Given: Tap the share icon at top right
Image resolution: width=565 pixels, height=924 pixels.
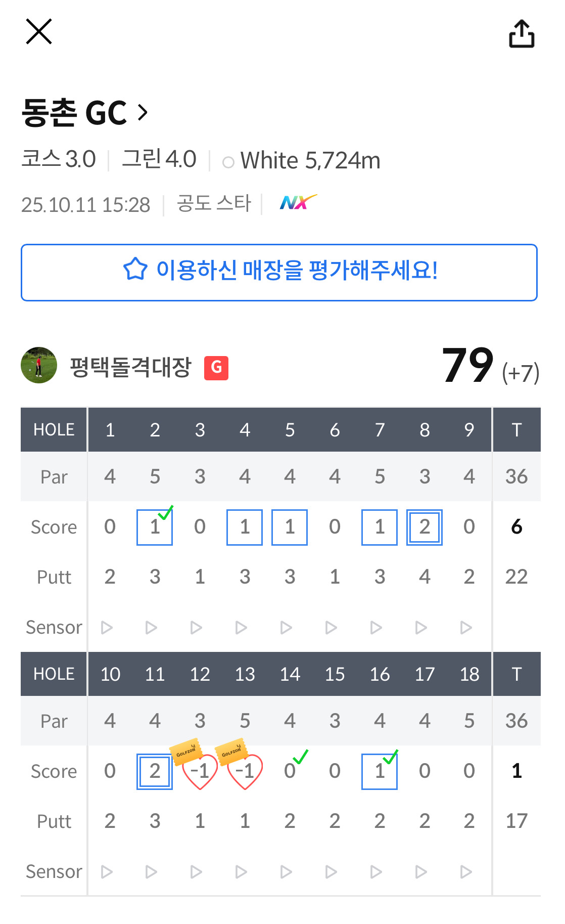Looking at the screenshot, I should click(x=521, y=34).
